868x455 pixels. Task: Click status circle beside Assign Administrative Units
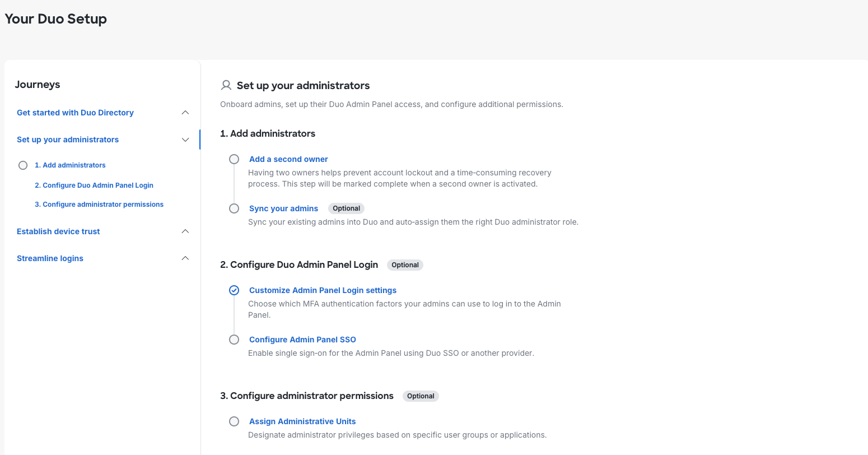234,421
